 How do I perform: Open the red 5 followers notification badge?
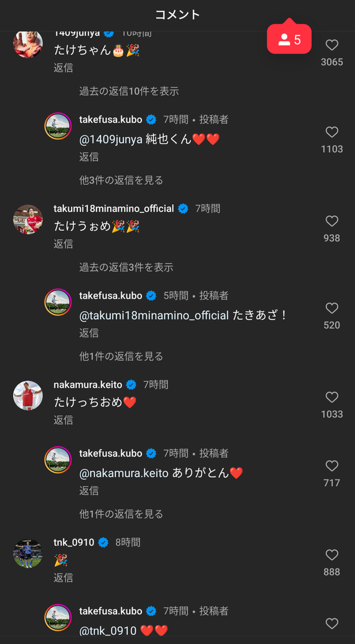click(x=289, y=39)
